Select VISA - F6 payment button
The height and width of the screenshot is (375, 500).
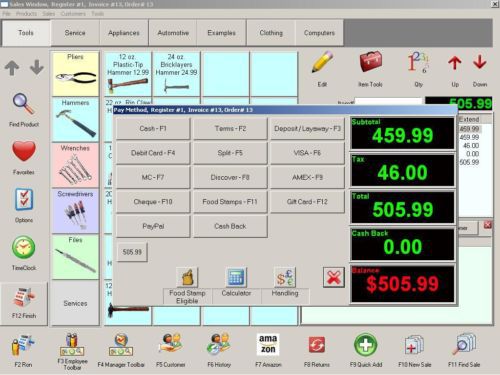pos(307,153)
